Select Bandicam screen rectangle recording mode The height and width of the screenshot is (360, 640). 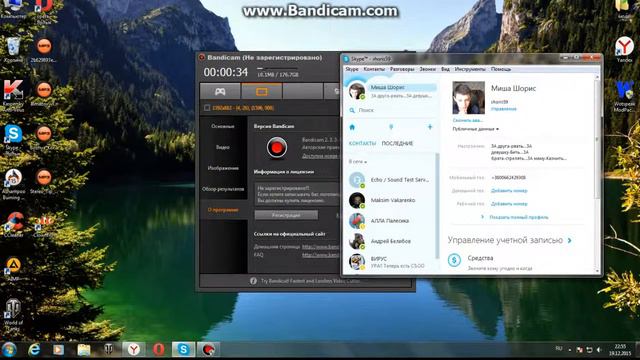262,92
